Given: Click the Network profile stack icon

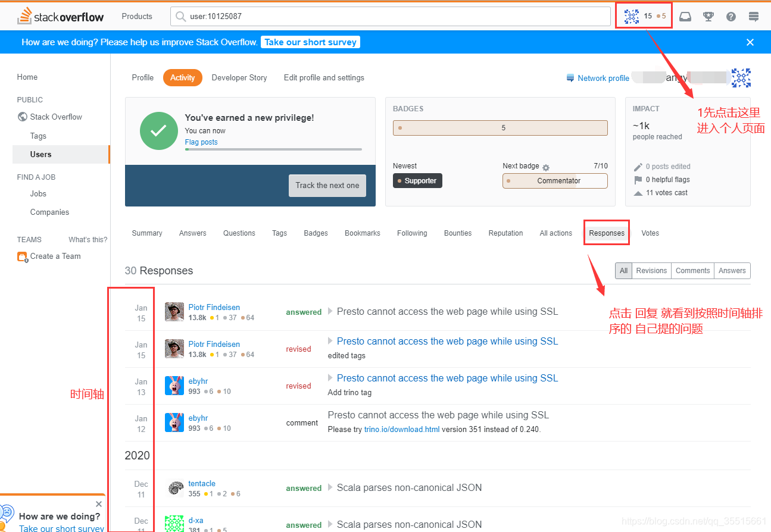Looking at the screenshot, I should pyautogui.click(x=570, y=78).
